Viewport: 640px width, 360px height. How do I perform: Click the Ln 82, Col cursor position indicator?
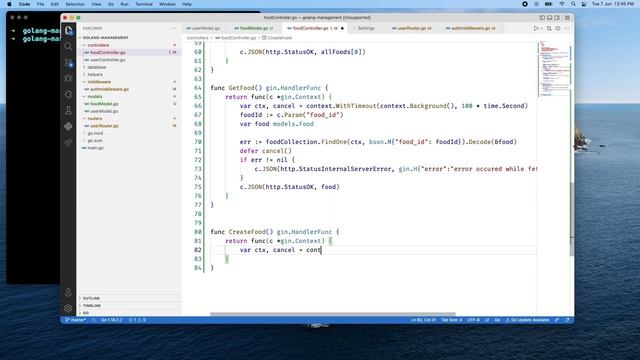[x=423, y=320]
